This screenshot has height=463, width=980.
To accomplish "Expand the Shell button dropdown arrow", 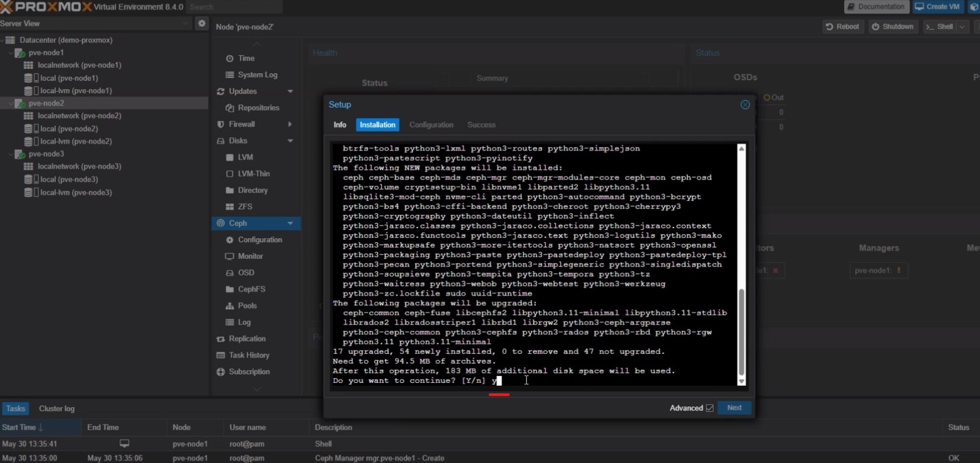I will click(x=962, y=26).
